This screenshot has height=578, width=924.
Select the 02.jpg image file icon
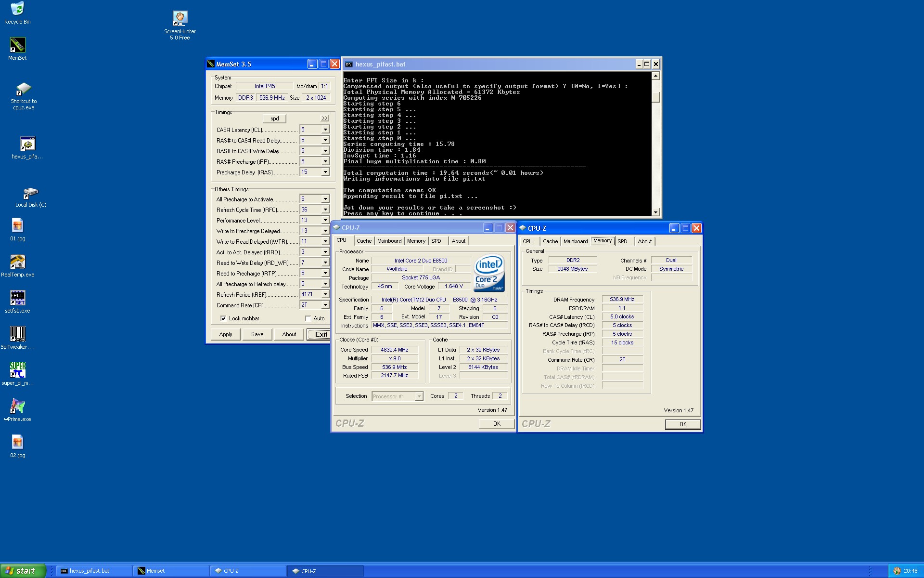pyautogui.click(x=18, y=446)
